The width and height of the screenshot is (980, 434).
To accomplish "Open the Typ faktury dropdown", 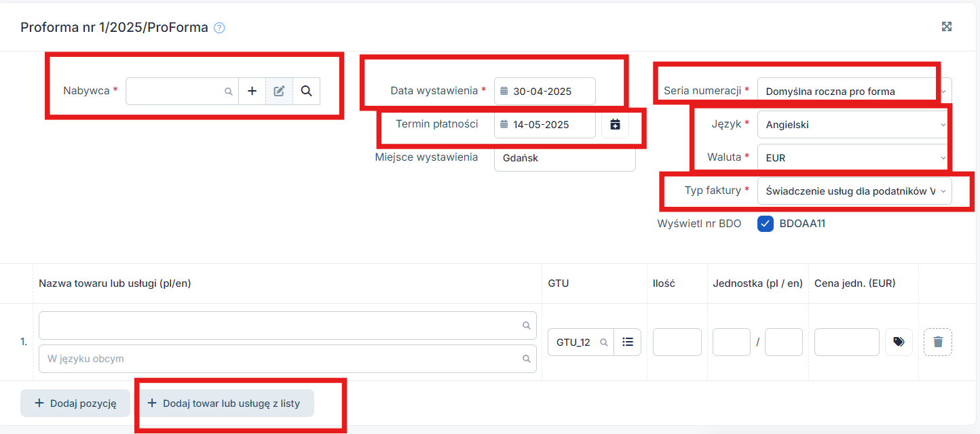I will coord(854,191).
